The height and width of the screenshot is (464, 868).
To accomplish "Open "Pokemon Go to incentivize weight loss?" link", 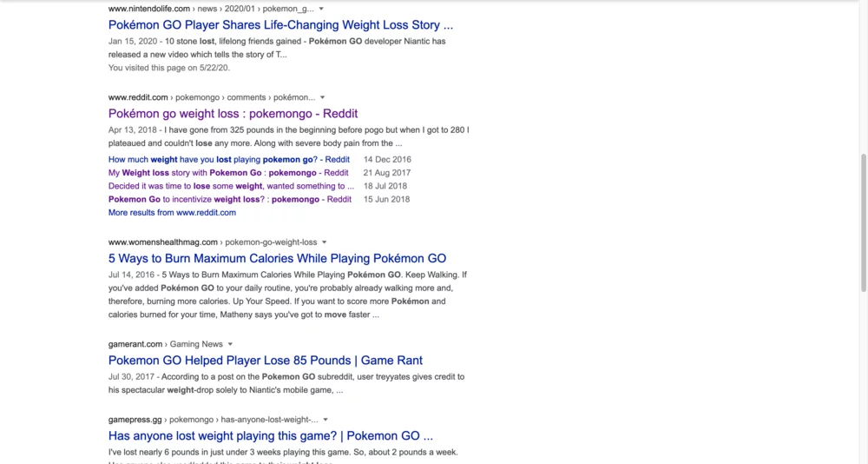I will click(229, 199).
